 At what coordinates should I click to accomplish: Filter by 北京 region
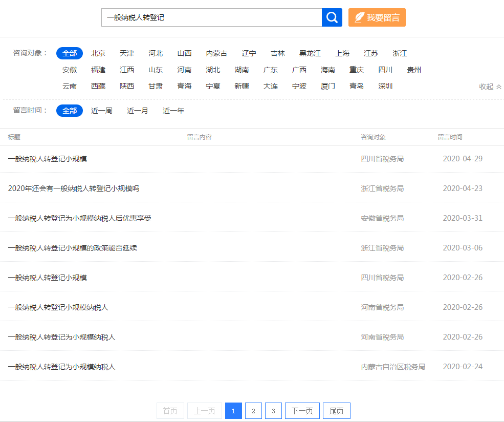pos(98,53)
